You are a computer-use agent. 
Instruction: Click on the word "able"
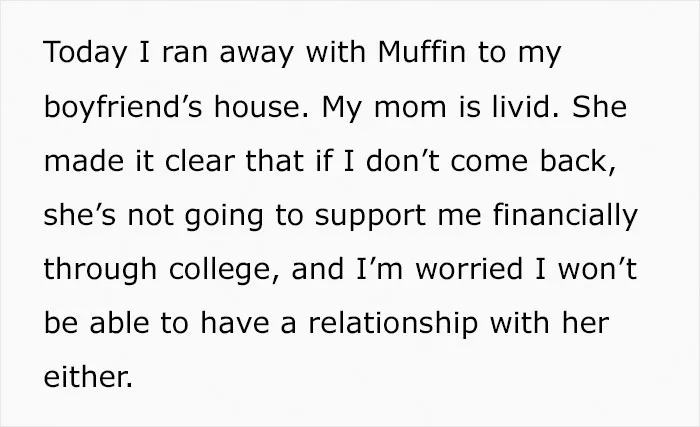point(119,323)
